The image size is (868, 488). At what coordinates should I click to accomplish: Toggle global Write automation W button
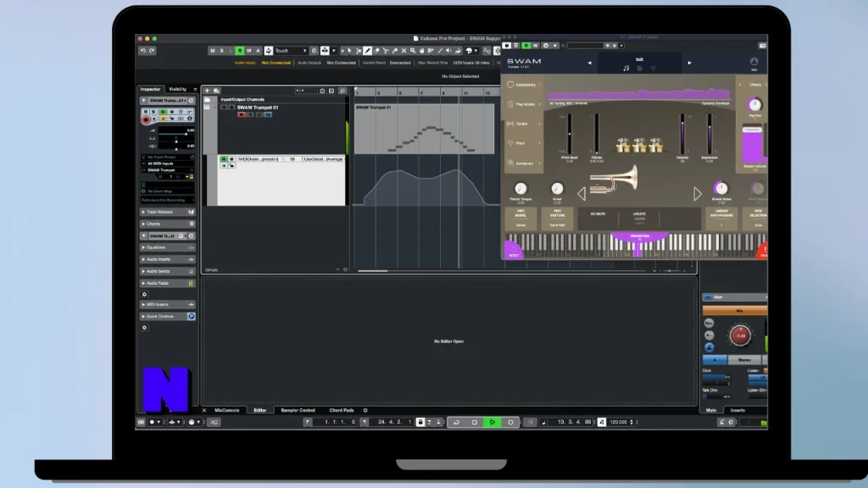click(x=248, y=50)
